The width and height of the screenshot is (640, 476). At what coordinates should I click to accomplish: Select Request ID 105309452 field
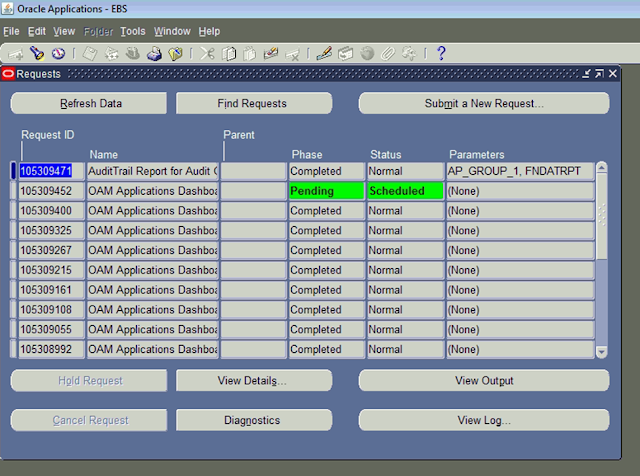pos(51,191)
